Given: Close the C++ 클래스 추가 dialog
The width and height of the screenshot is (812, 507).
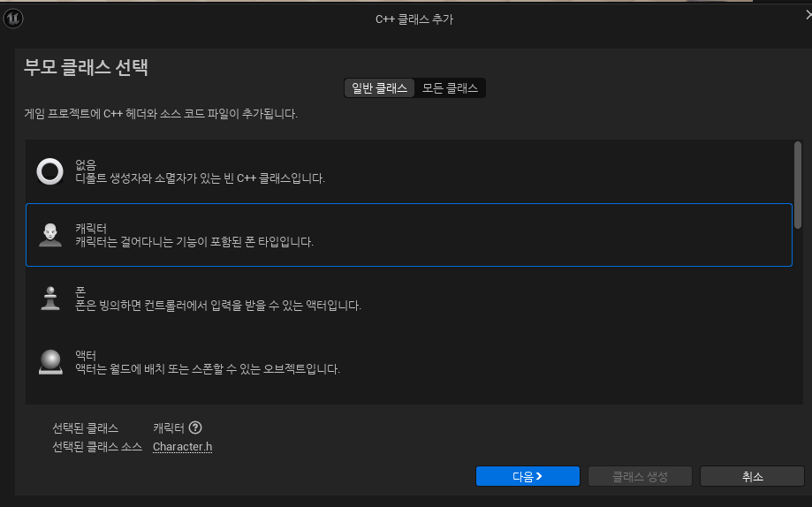Looking at the screenshot, I should point(808,16).
